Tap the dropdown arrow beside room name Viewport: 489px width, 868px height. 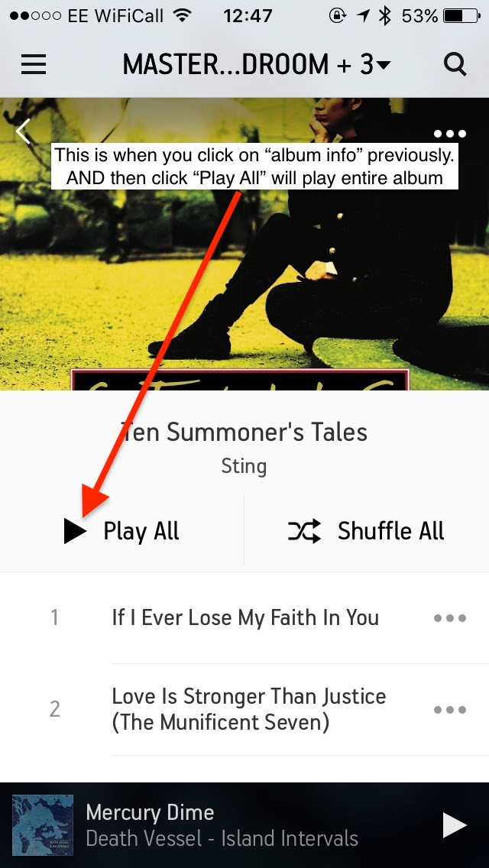pos(384,66)
